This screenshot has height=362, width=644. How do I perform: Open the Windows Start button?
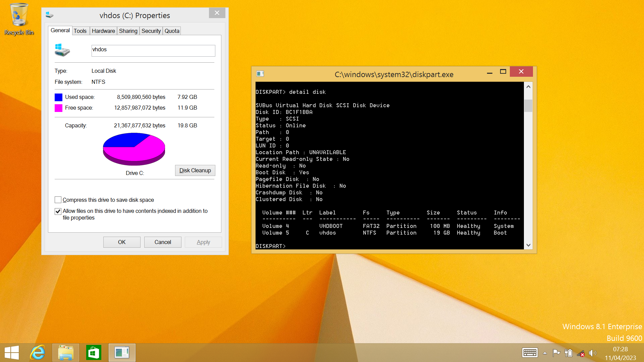(12, 353)
